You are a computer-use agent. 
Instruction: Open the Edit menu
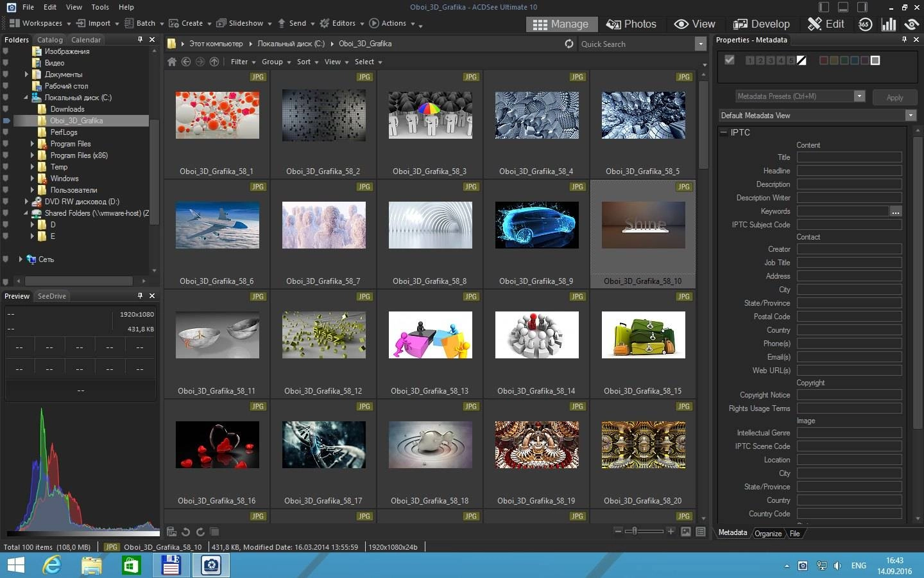click(x=50, y=7)
